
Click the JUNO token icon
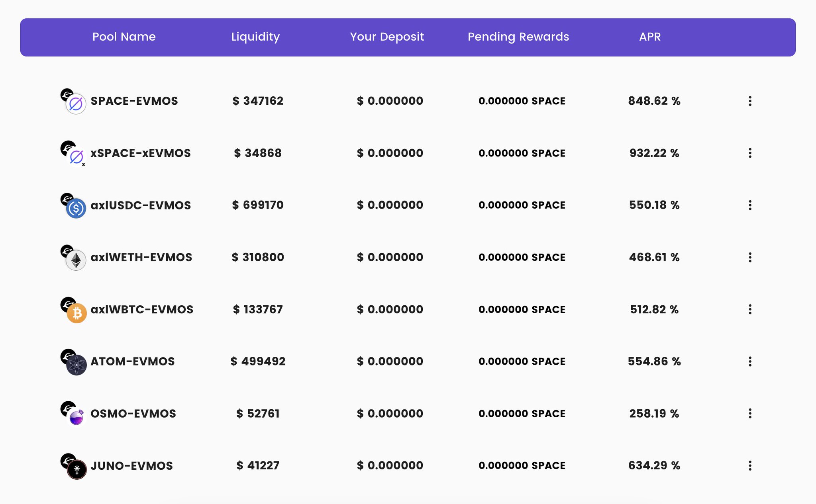[x=76, y=469]
